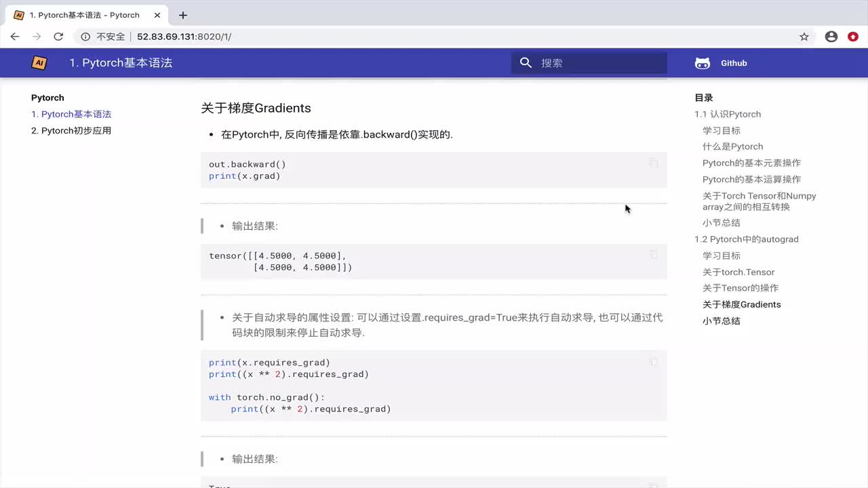Jump to 关于torch.Tensor section
Screen dimensions: 868x488
point(738,272)
